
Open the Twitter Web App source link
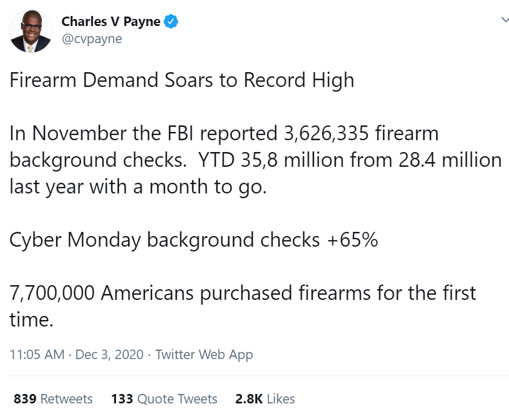tap(204, 354)
